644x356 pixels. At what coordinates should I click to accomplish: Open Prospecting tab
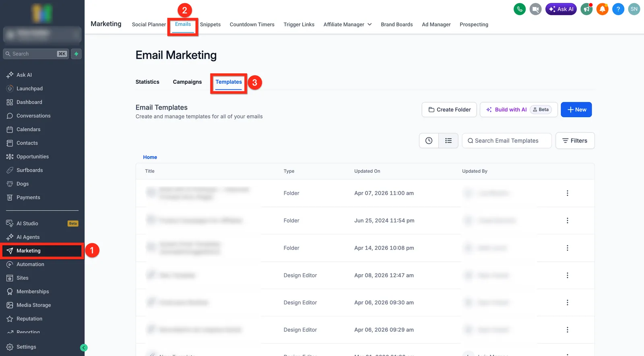(x=474, y=25)
